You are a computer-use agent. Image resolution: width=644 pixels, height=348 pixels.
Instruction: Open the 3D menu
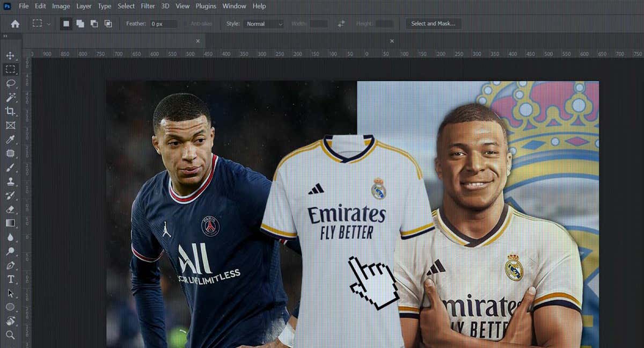click(x=165, y=6)
